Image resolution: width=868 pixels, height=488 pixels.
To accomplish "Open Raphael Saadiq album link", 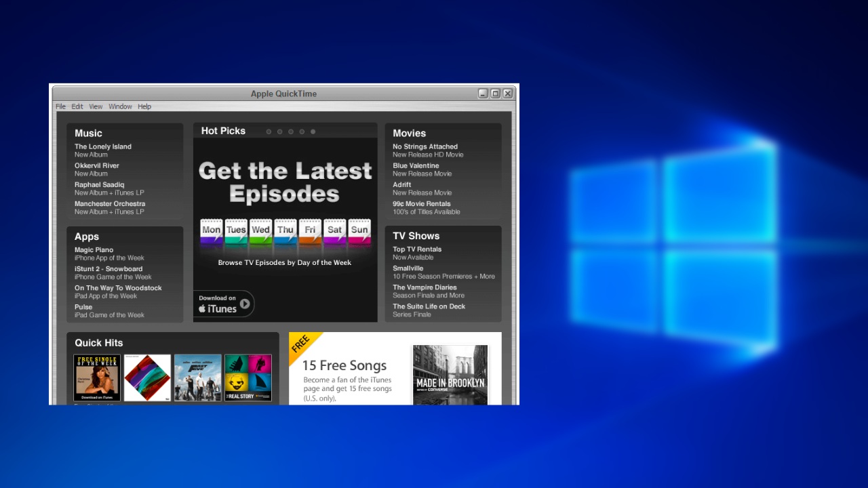I will (x=109, y=188).
